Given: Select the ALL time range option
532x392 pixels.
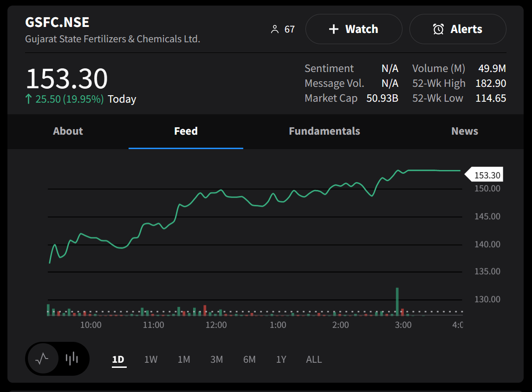Looking at the screenshot, I should tap(314, 359).
